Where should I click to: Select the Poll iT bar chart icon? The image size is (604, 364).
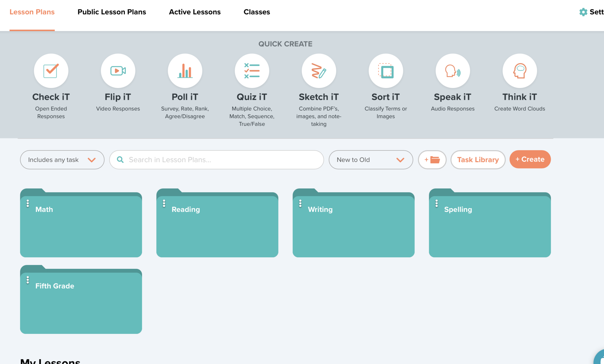point(185,71)
